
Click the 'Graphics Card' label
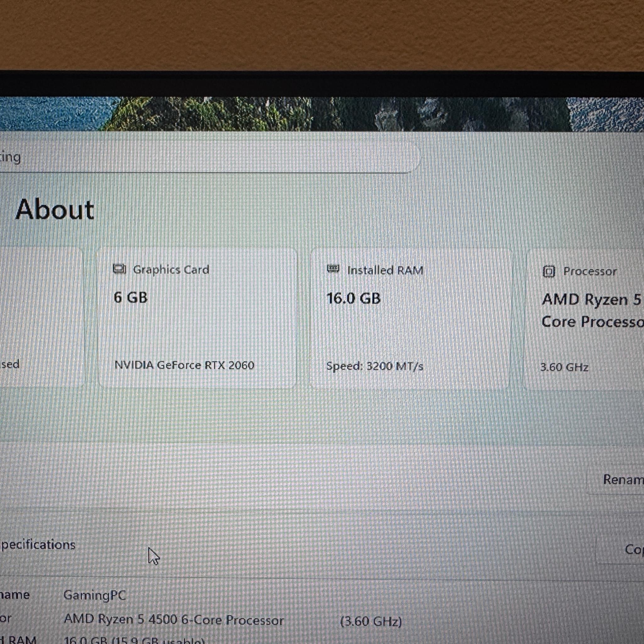[171, 270]
